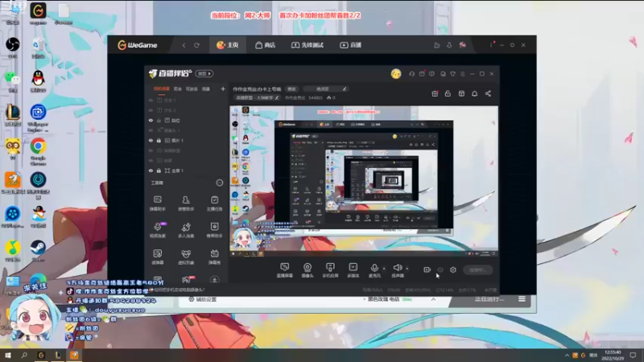Viewport: 644px width, 362px height.
Task: Click 修改 button beside stream title
Action: (291, 88)
